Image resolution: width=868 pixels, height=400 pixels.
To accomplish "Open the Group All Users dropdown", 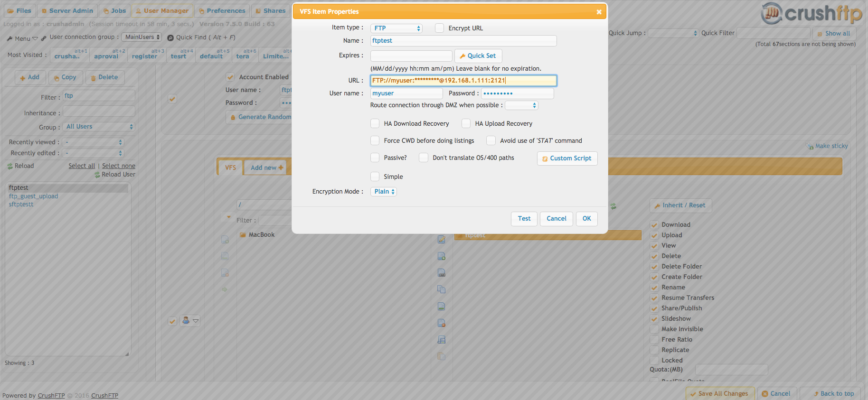I will [99, 127].
